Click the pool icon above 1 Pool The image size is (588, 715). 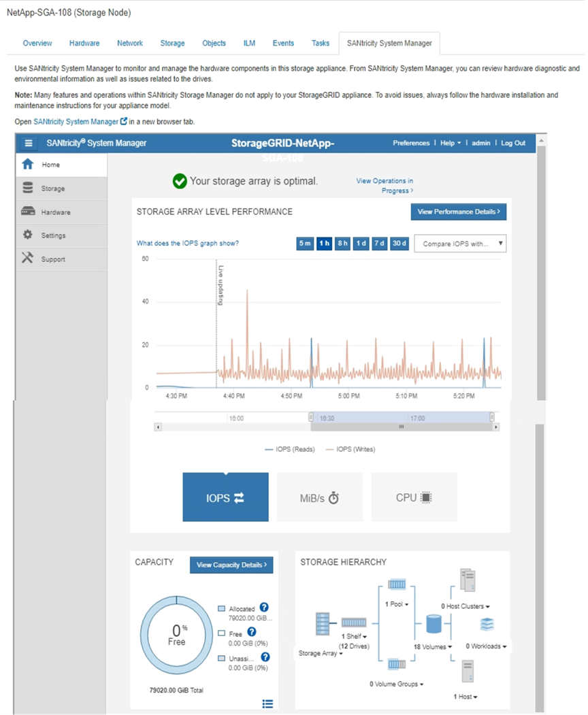(397, 584)
